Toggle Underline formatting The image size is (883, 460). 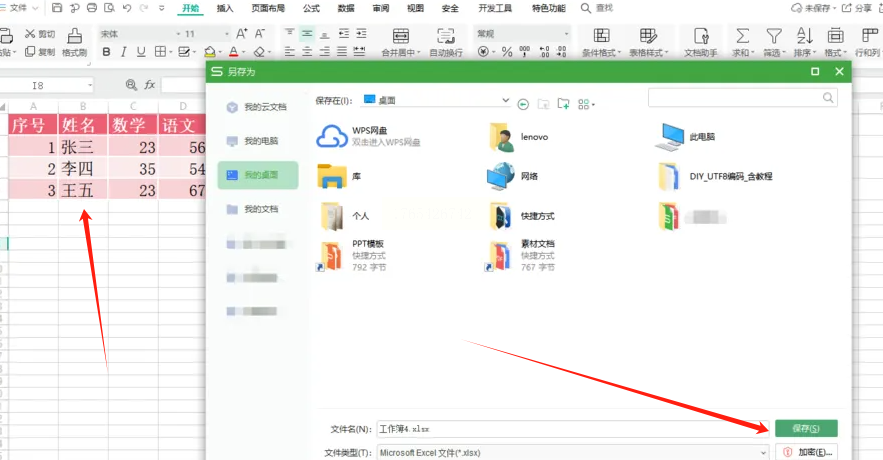(141, 52)
